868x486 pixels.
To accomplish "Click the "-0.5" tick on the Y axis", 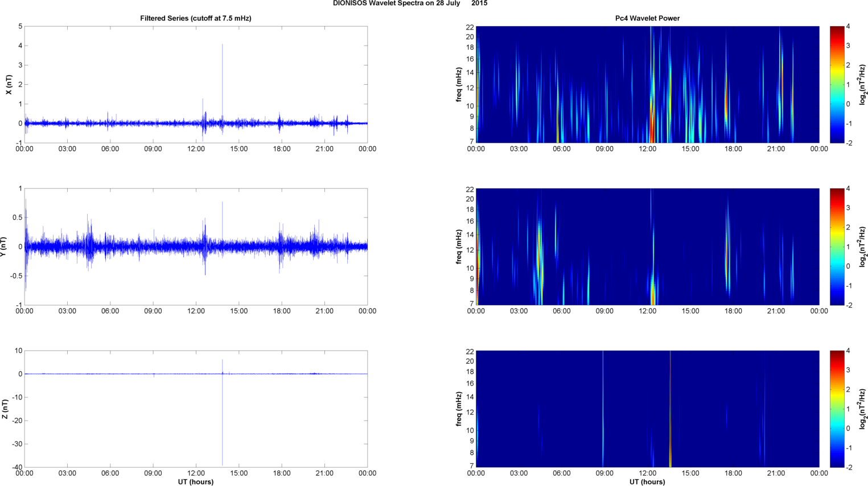I will pos(16,276).
